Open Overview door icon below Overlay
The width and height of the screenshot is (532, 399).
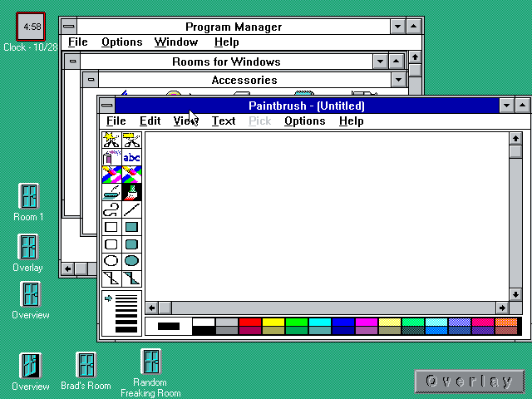[x=31, y=294]
